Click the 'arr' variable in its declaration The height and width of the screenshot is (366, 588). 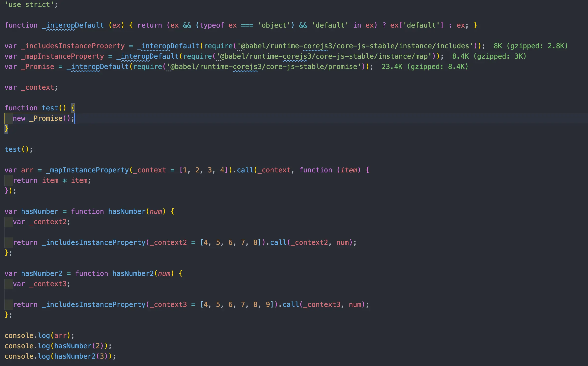click(x=27, y=170)
